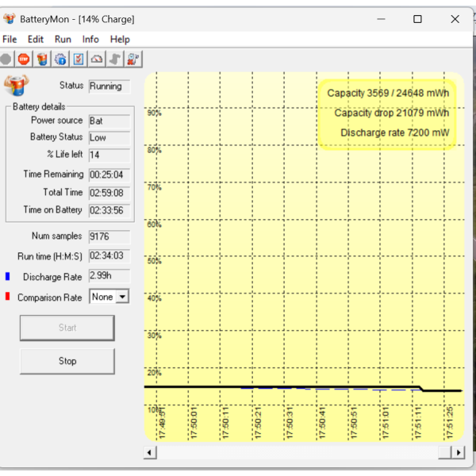The width and height of the screenshot is (476, 476).
Task: Click the blue Discharge Rate color marker
Action: point(8,276)
